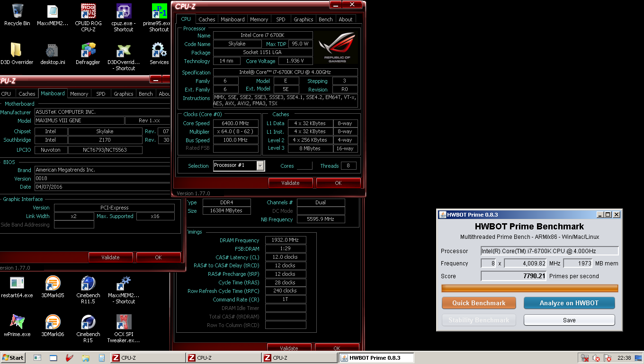Open the prime95.exe Shortcut icon
644x364 pixels.
pyautogui.click(x=159, y=18)
